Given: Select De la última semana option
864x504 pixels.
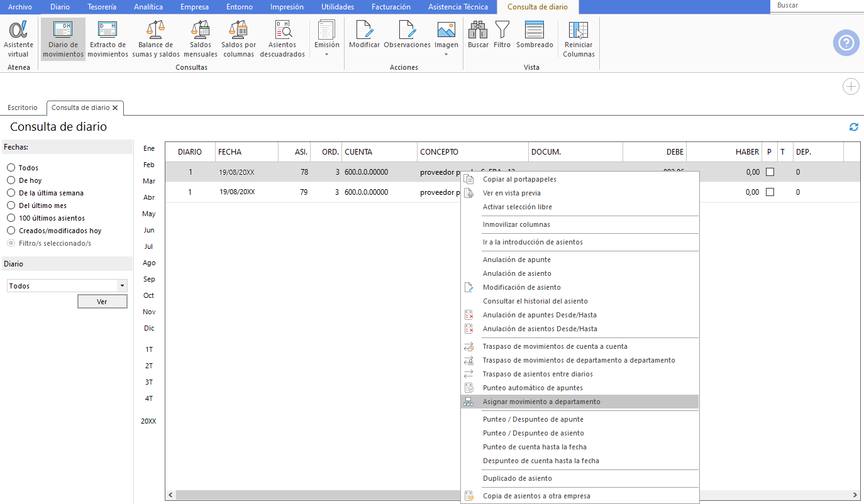Looking at the screenshot, I should click(11, 193).
